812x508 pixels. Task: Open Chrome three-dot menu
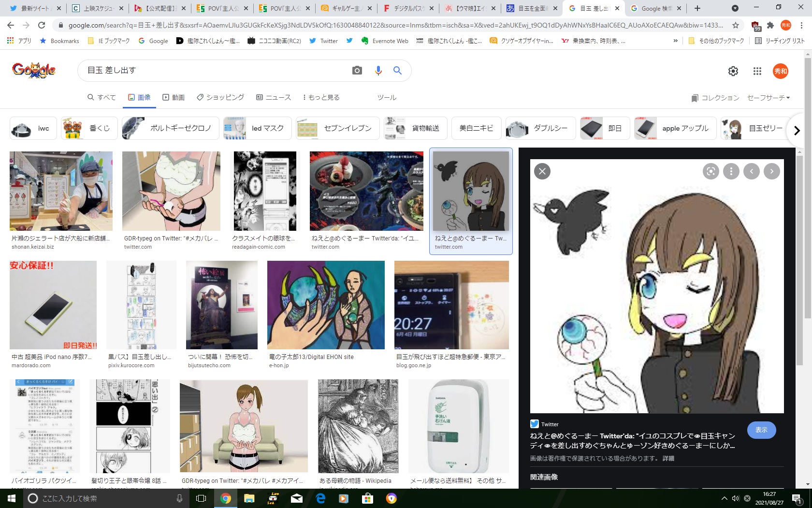point(801,25)
